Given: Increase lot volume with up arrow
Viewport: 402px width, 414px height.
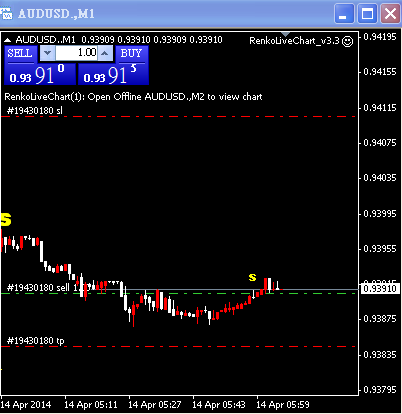Looking at the screenshot, I should (105, 53).
